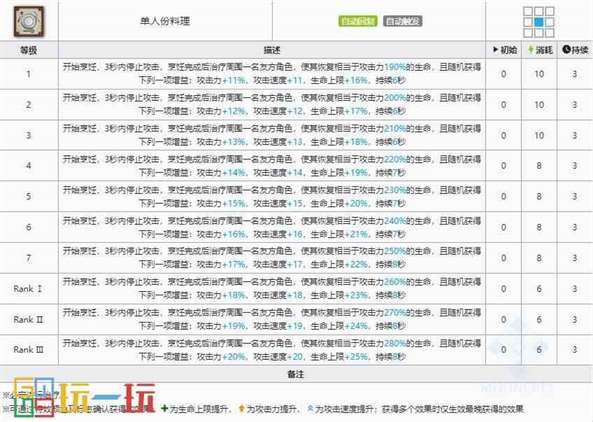Click the description with 200% heal value
Image resolution: width=593 pixels, height=422 pixels.
(x=272, y=105)
